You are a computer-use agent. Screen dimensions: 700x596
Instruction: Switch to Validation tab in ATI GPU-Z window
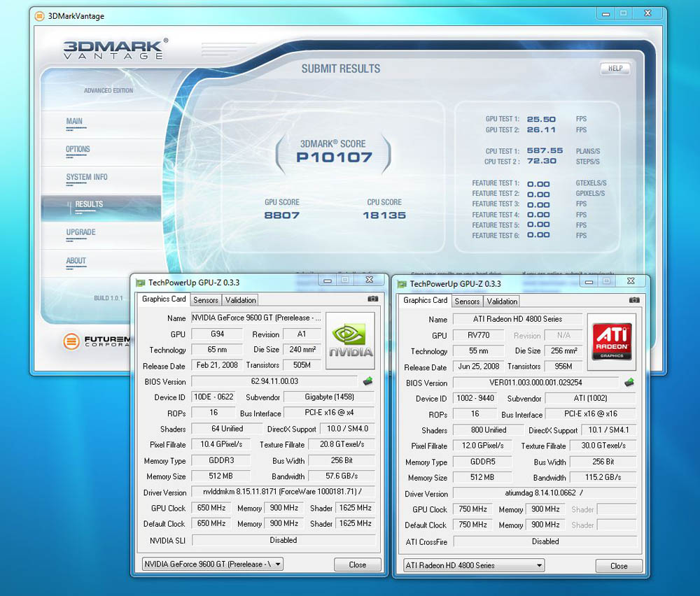(502, 301)
